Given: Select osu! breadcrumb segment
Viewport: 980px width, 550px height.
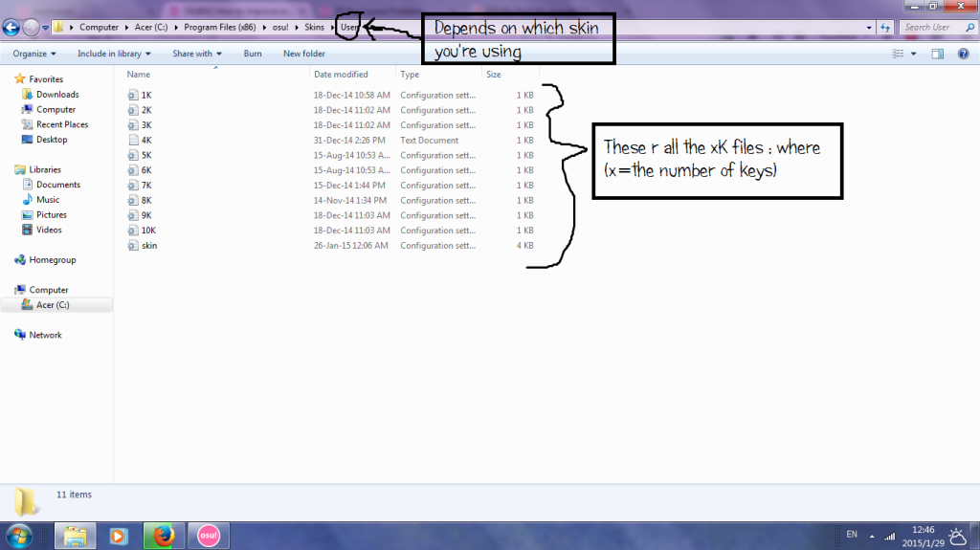Looking at the screenshot, I should (280, 28).
